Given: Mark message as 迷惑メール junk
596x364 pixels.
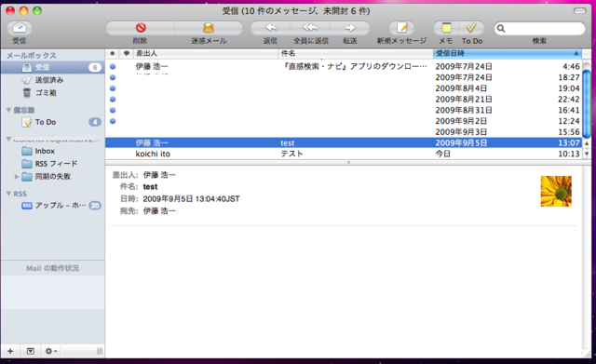Looking at the screenshot, I should tap(209, 28).
